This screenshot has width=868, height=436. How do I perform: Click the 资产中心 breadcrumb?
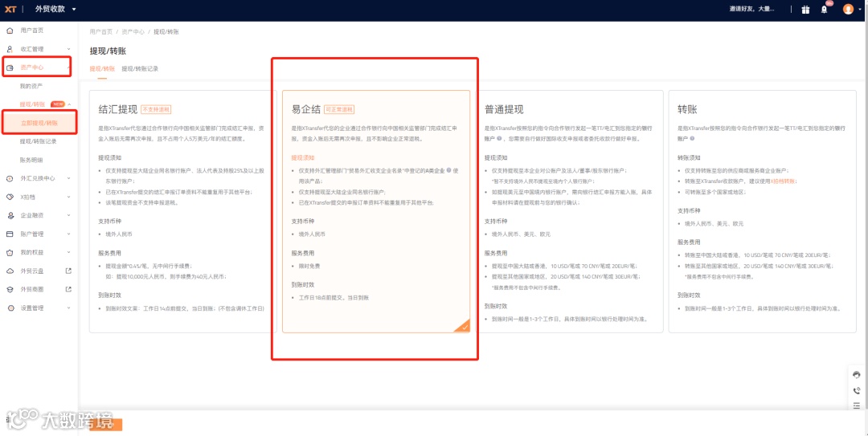(133, 31)
